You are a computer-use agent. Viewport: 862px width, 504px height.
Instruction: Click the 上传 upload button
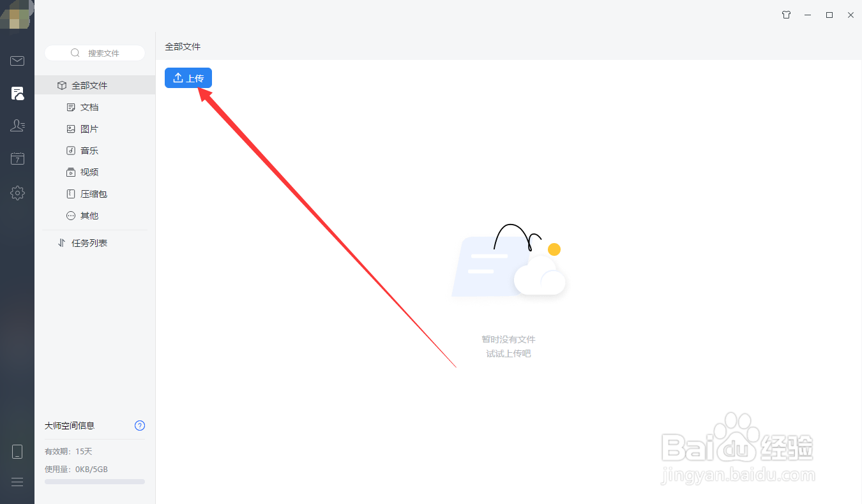[188, 78]
